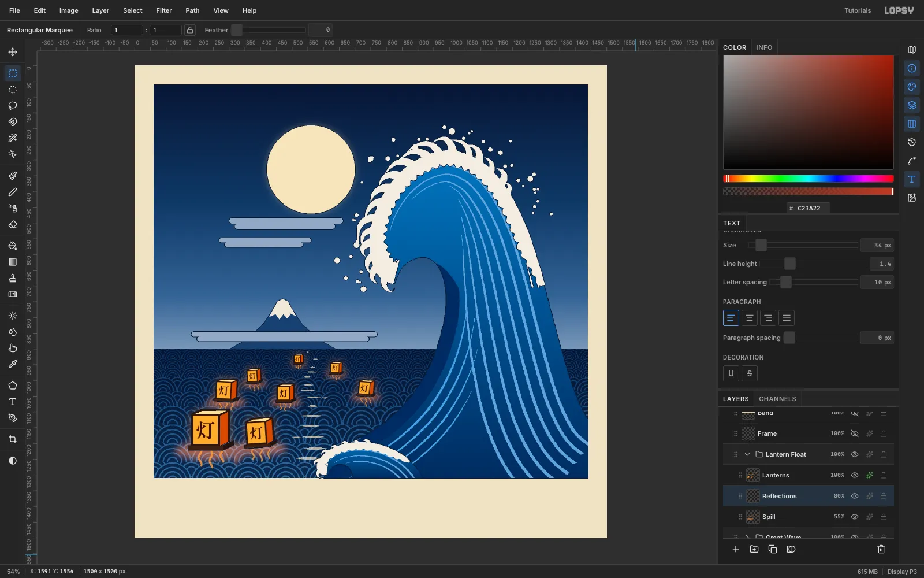Apply underline text decoration
This screenshot has height=578, width=924.
pos(731,373)
